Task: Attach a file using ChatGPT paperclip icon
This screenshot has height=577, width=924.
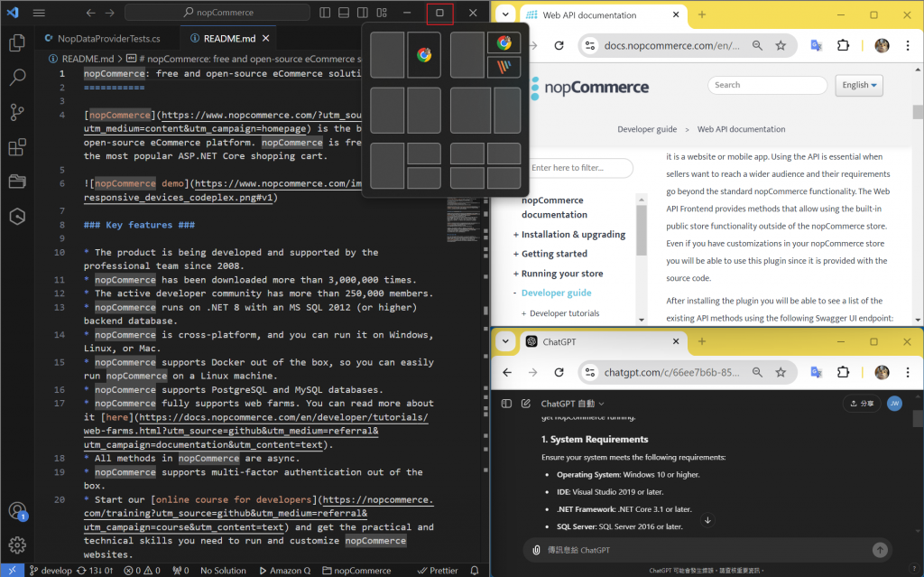Action: (x=536, y=550)
